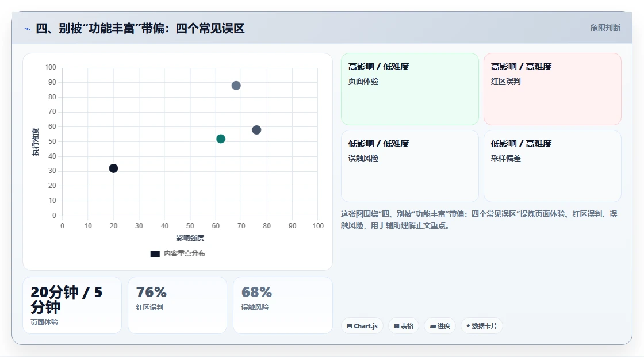Click the blue lightning icon beside the heading
Image resolution: width=644 pixels, height=357 pixels.
[27, 29]
